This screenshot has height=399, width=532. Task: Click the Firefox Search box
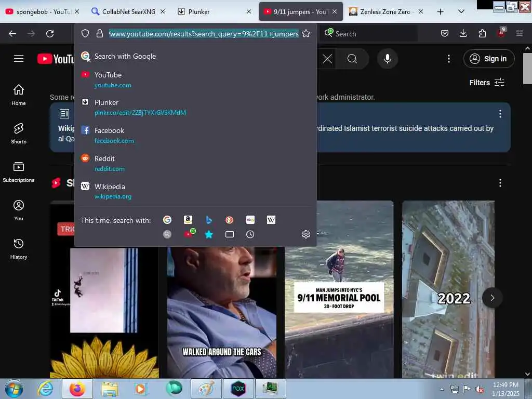[370, 34]
